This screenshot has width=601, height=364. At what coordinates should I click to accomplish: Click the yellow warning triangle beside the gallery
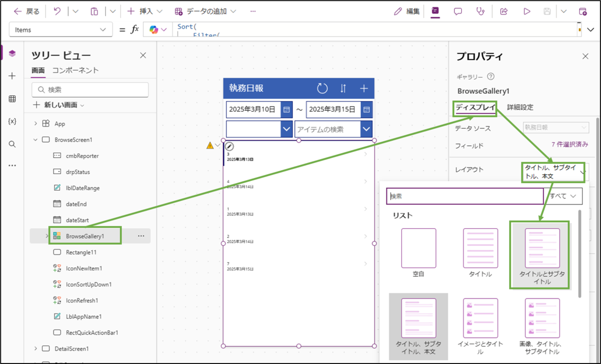pos(210,146)
